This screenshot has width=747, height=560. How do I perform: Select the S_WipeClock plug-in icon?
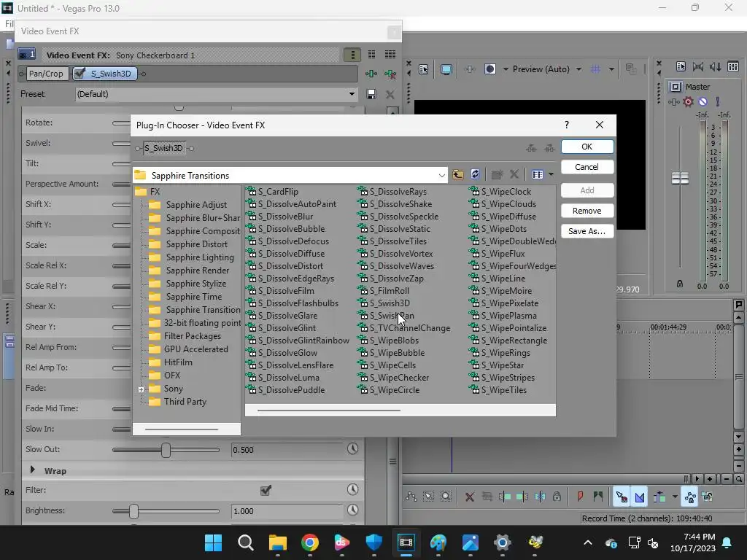474,192
